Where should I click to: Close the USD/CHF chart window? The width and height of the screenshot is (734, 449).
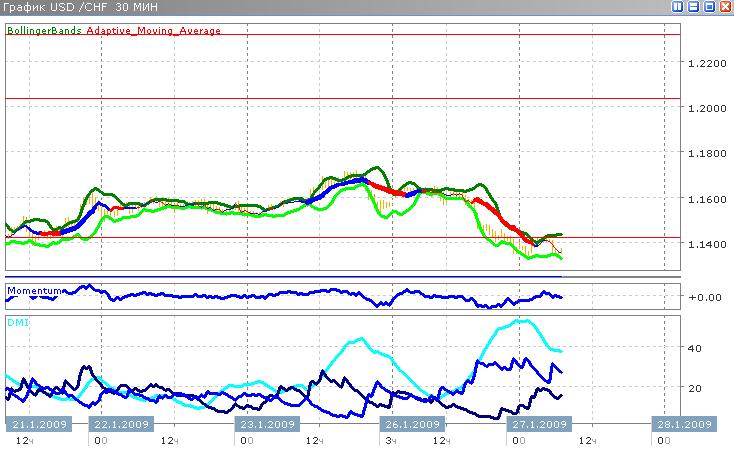724,7
